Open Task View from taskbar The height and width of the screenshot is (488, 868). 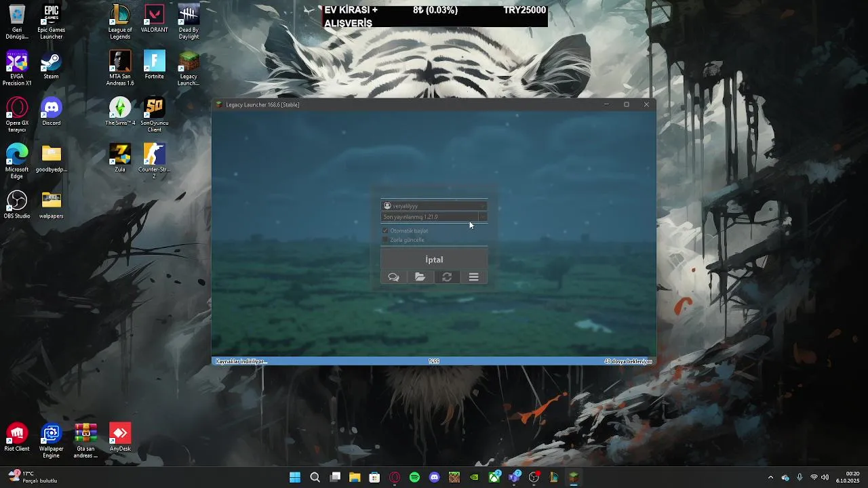[335, 477]
